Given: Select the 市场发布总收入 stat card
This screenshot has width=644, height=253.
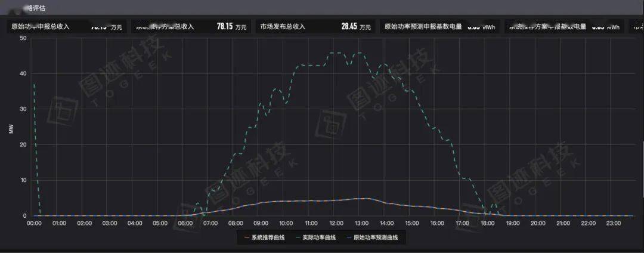Looking at the screenshot, I should pyautogui.click(x=315, y=27).
